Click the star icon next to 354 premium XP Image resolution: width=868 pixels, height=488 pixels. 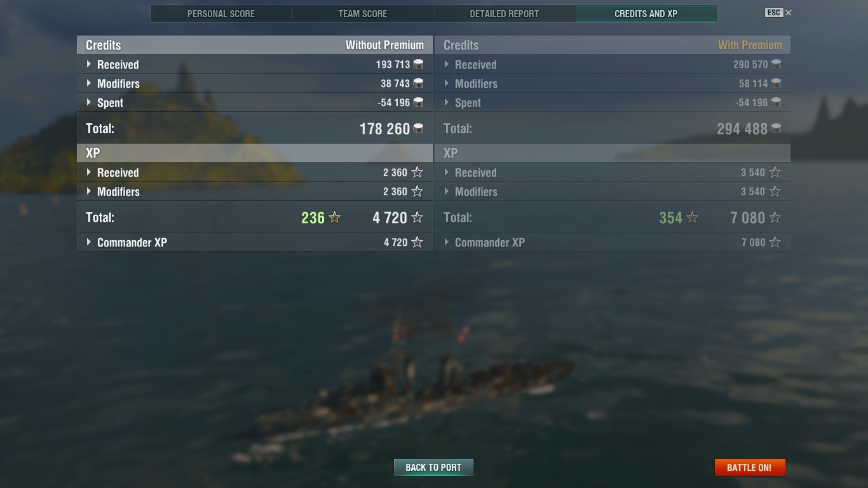pyautogui.click(x=693, y=217)
